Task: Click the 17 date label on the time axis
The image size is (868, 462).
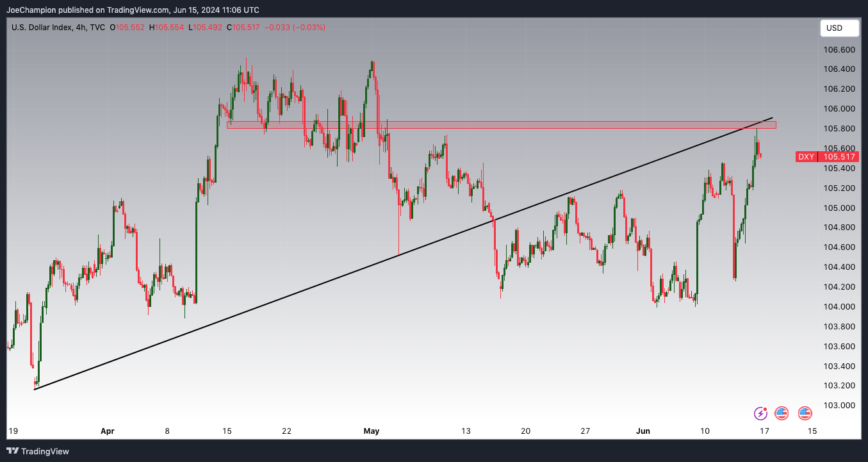Action: tap(764, 431)
